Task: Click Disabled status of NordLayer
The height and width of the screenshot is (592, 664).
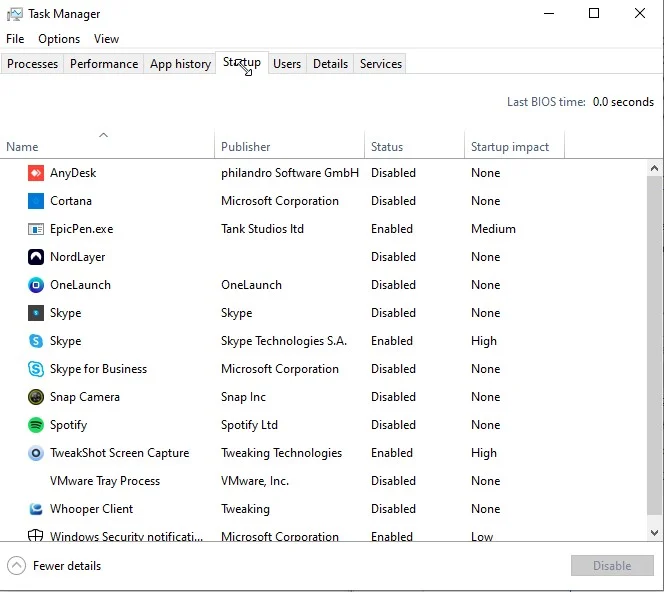Action: pyautogui.click(x=393, y=257)
